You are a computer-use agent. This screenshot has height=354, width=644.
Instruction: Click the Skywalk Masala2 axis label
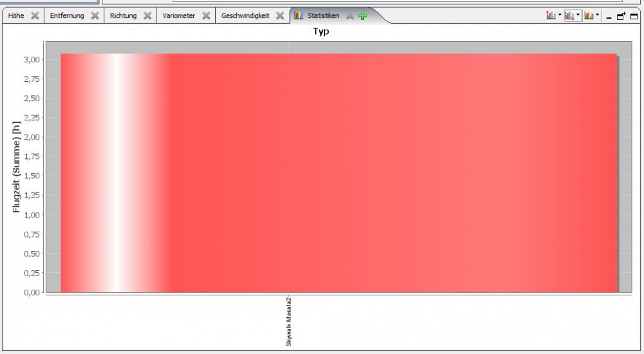pyautogui.click(x=289, y=322)
